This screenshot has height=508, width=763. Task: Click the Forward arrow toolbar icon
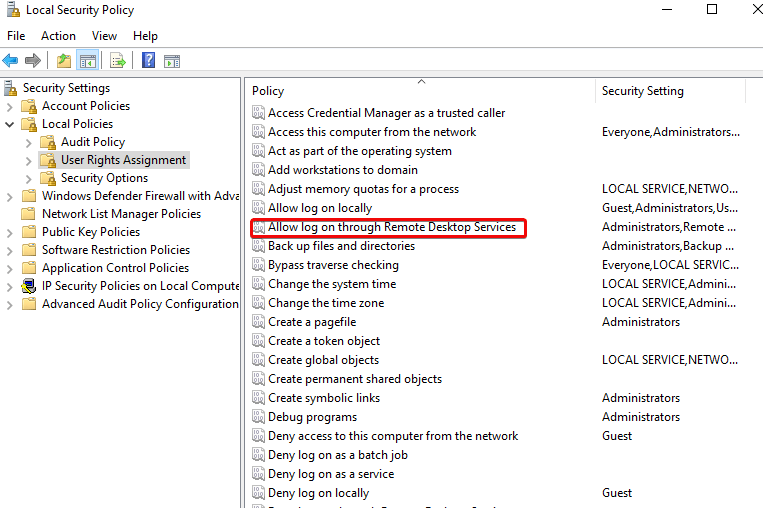coord(33,61)
